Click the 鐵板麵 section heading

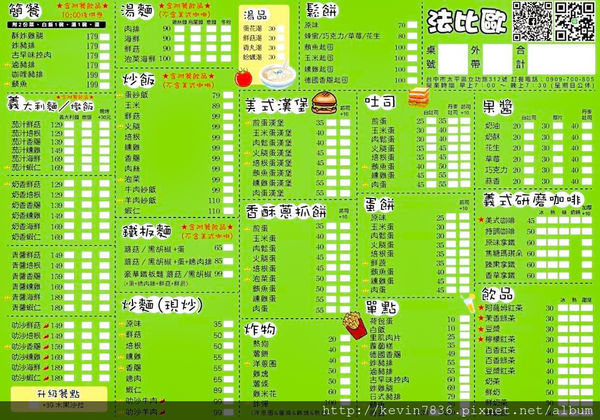(147, 231)
